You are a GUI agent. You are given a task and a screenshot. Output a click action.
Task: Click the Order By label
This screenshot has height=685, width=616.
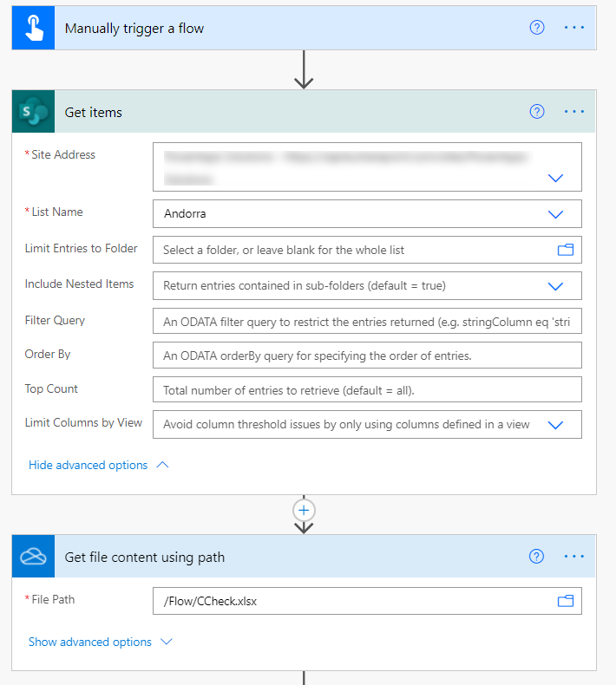tap(48, 354)
